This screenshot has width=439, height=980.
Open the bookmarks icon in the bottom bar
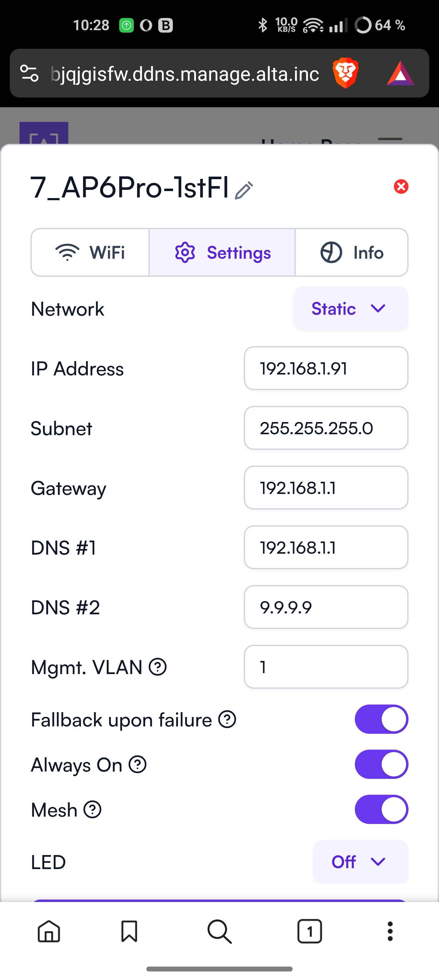coord(129,931)
